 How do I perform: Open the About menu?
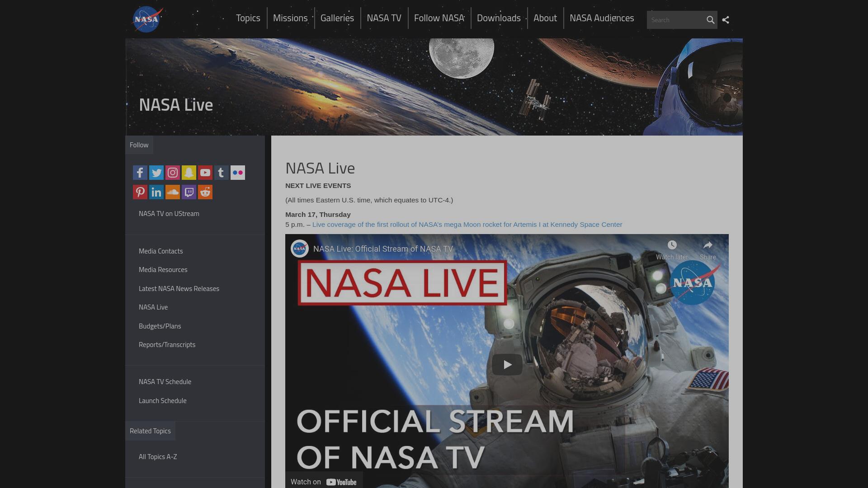pos(545,18)
